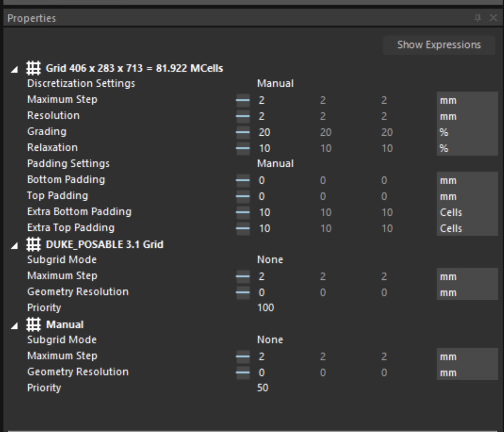The width and height of the screenshot is (504, 432).
Task: Toggle link icon for Grading row
Action: 243,132
